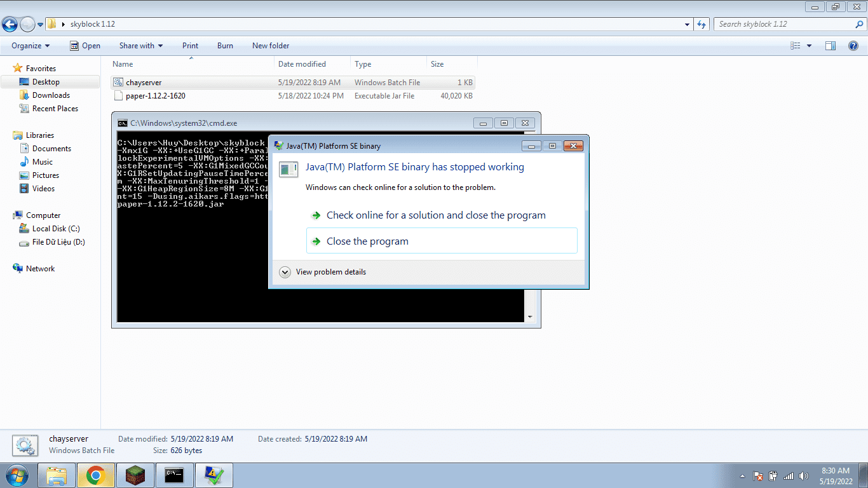The image size is (868, 488).
Task: Click the Desktop icon in Favorites
Action: tap(24, 82)
